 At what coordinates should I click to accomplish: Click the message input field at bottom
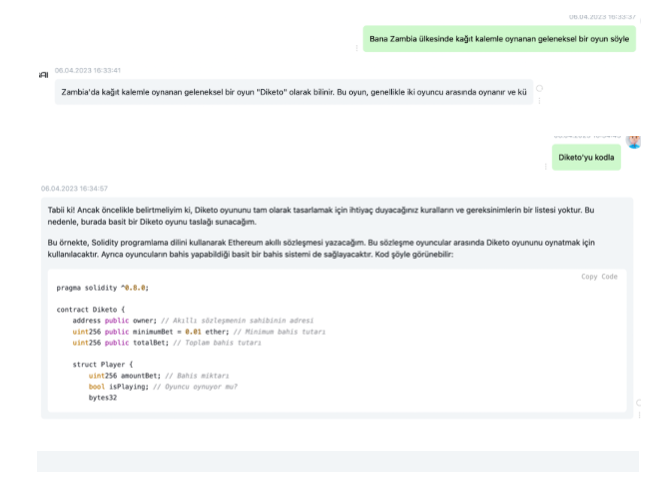(337, 461)
